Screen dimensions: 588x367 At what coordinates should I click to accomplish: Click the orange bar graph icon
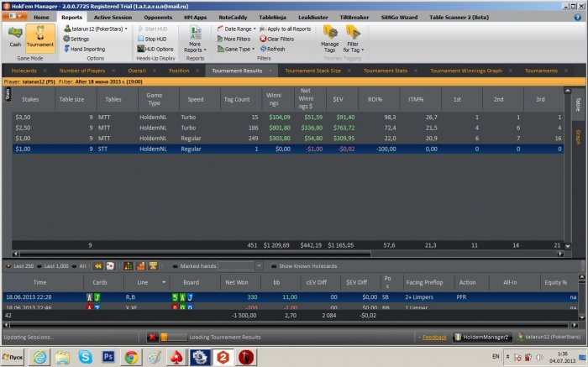(140, 265)
